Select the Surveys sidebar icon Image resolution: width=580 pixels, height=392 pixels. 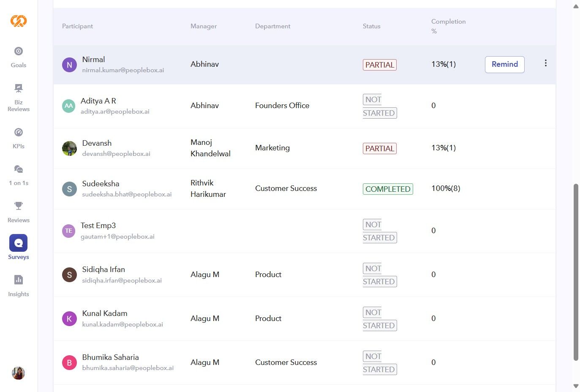[19, 243]
